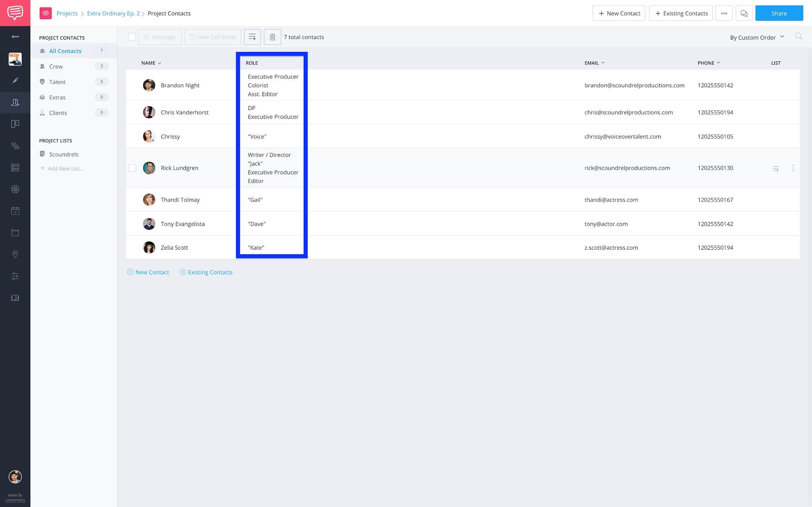Open the settings sliders icon in the sidebar
Viewport: 812px width, 507px height.
point(15,276)
